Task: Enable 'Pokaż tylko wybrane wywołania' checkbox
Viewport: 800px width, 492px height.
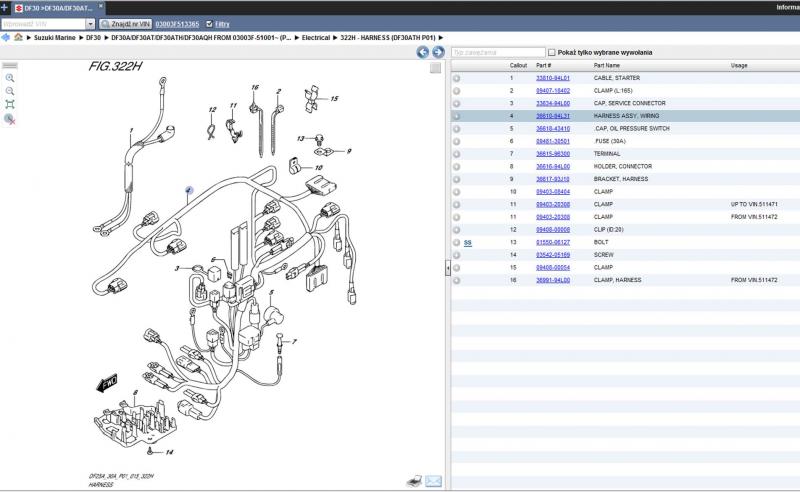Action: coord(553,52)
